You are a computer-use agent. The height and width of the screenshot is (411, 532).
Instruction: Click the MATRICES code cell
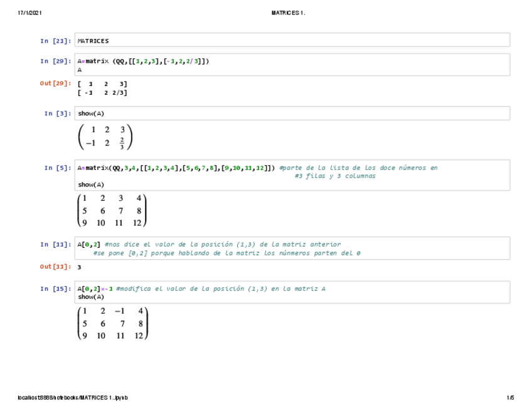click(x=292, y=40)
